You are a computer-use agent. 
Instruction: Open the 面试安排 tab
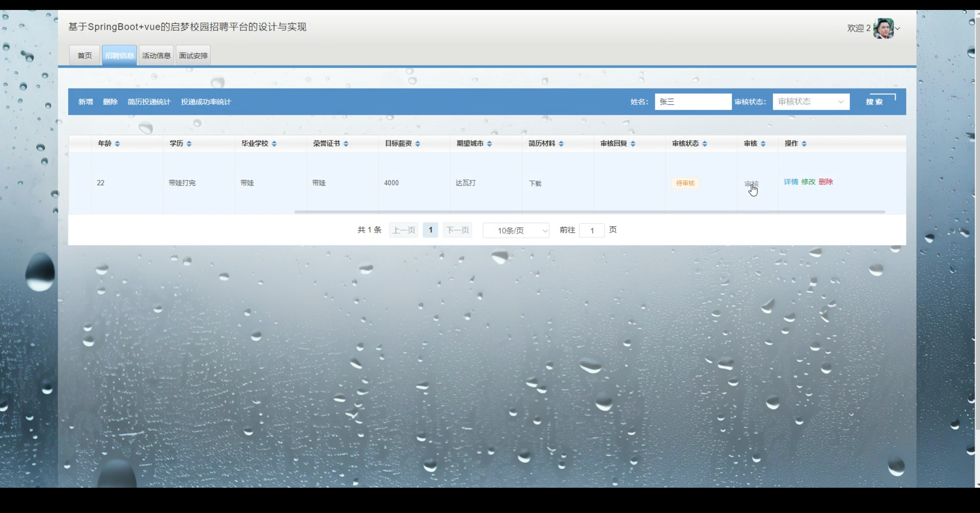[x=193, y=56]
